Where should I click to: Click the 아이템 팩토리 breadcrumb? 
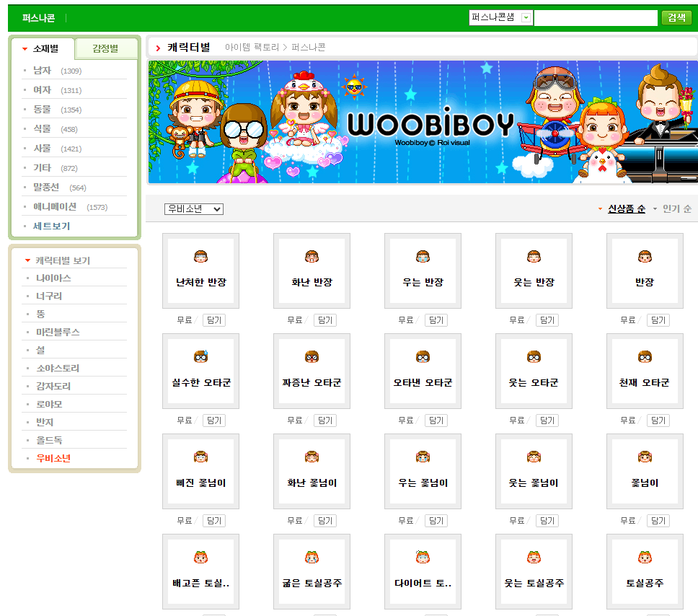coord(252,47)
